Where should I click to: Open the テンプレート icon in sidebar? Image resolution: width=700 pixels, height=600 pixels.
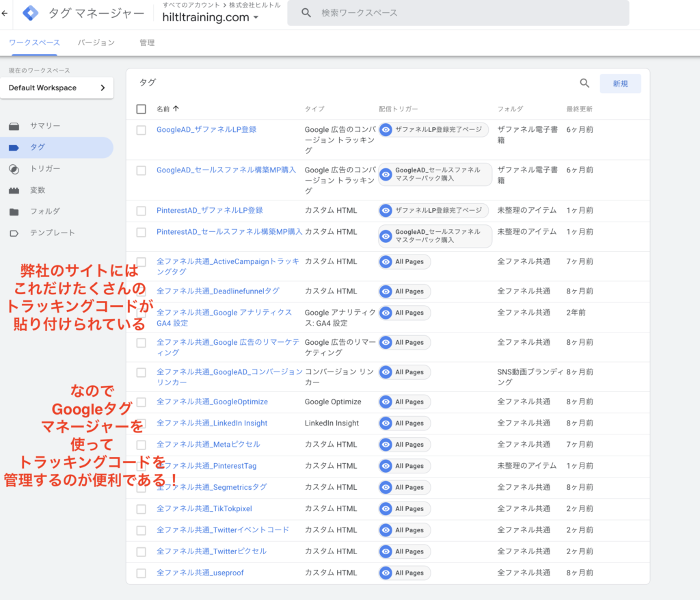pyautogui.click(x=14, y=233)
